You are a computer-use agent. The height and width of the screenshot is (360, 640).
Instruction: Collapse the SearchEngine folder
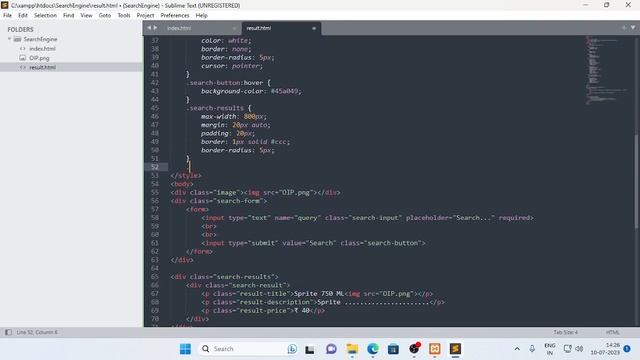point(9,39)
